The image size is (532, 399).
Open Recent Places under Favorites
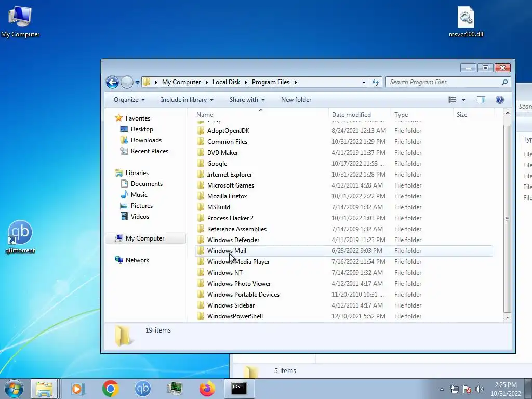point(149,151)
